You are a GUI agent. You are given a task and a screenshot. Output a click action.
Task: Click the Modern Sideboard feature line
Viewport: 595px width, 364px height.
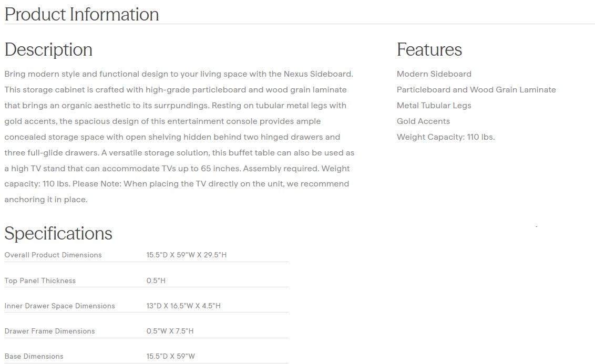[434, 74]
